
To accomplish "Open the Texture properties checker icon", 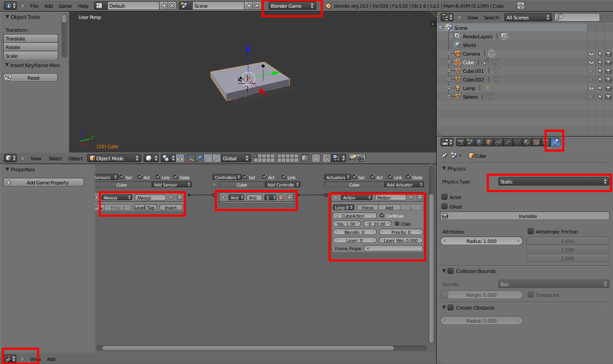I will pyautogui.click(x=536, y=142).
